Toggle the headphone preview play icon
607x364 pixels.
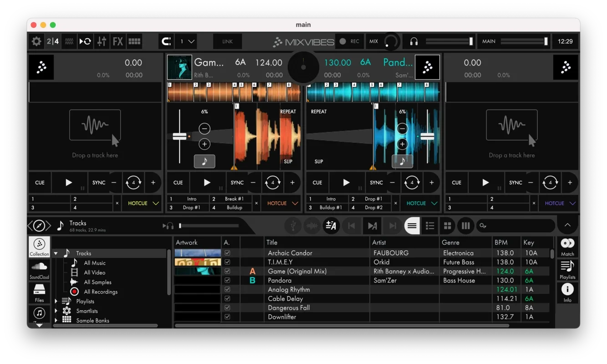[168, 226]
